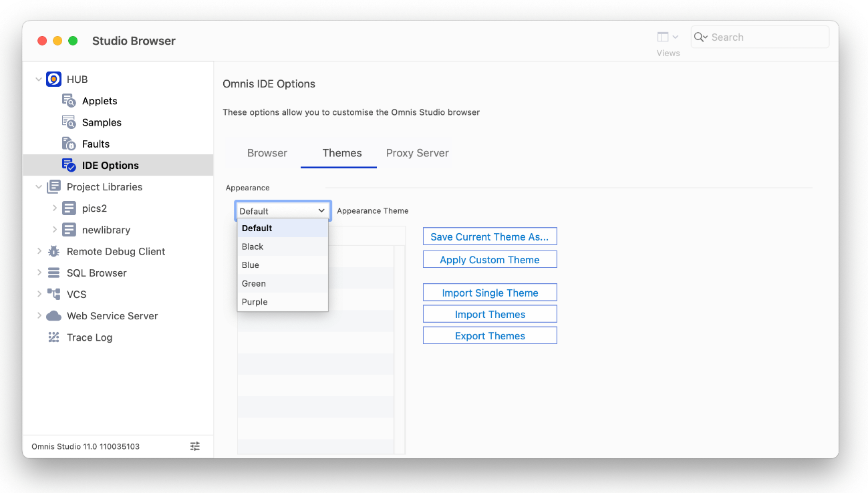Click the Remote Debug Client bug icon
Viewport: 868px width, 493px height.
(x=53, y=251)
